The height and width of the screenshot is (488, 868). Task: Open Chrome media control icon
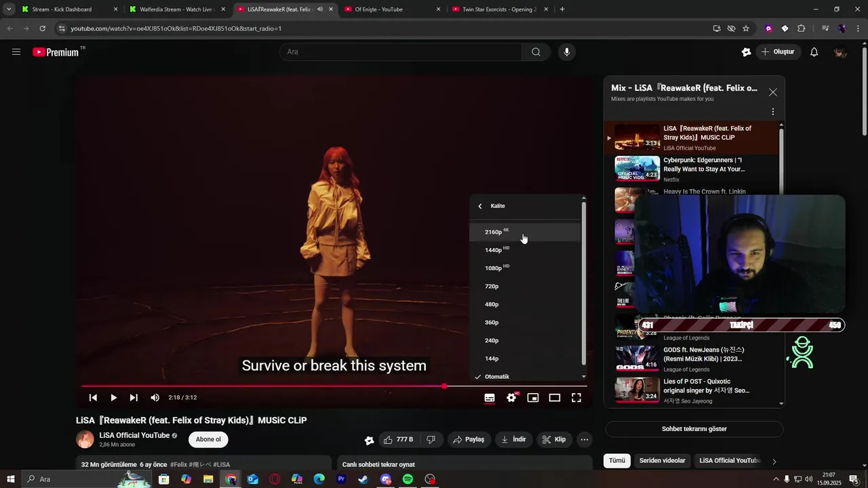coord(825,28)
